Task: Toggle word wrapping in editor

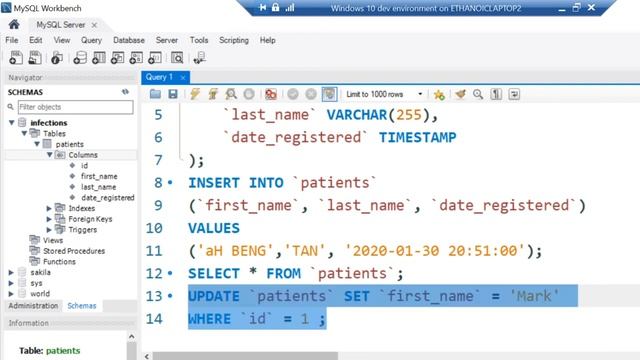Action: (514, 94)
